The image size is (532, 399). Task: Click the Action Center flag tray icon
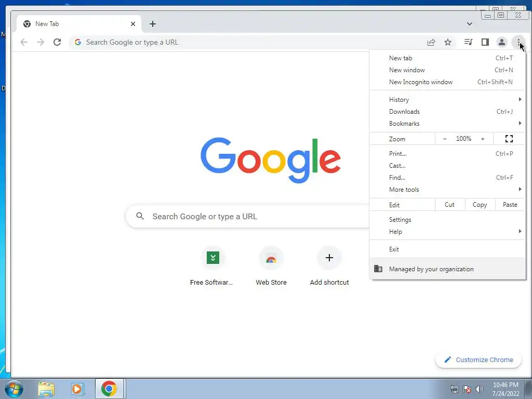click(467, 389)
